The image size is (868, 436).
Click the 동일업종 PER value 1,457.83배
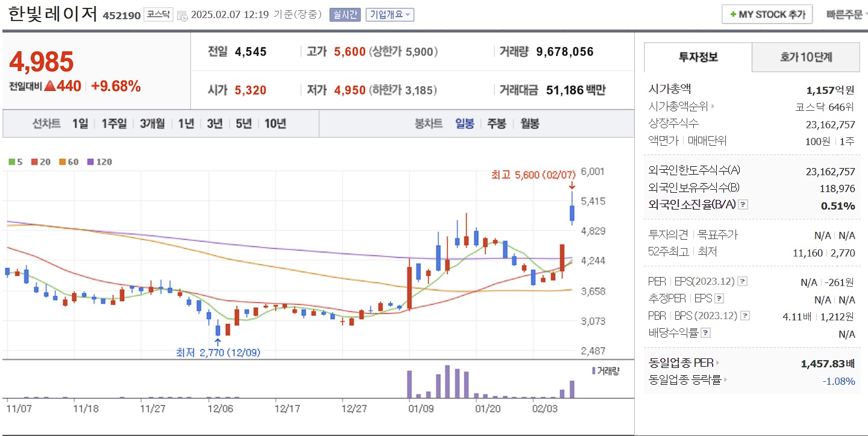tap(828, 364)
